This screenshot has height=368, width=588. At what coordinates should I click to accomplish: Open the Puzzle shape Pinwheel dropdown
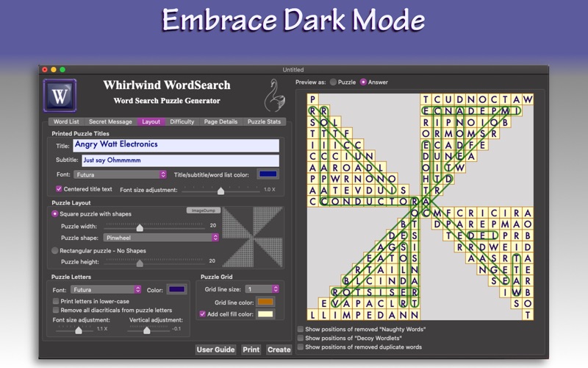[161, 238]
